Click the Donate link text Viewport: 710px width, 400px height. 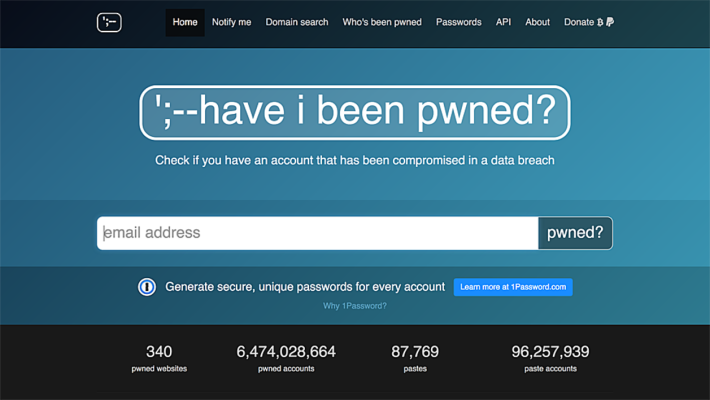578,22
